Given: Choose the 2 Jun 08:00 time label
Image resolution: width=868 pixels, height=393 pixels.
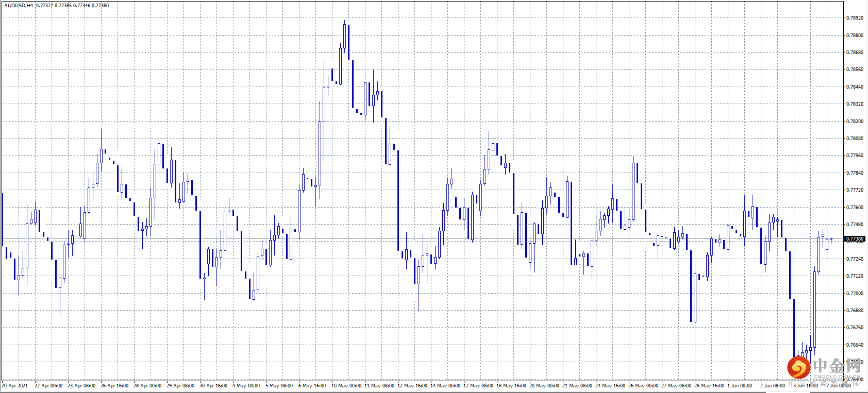Looking at the screenshot, I should click(773, 386).
